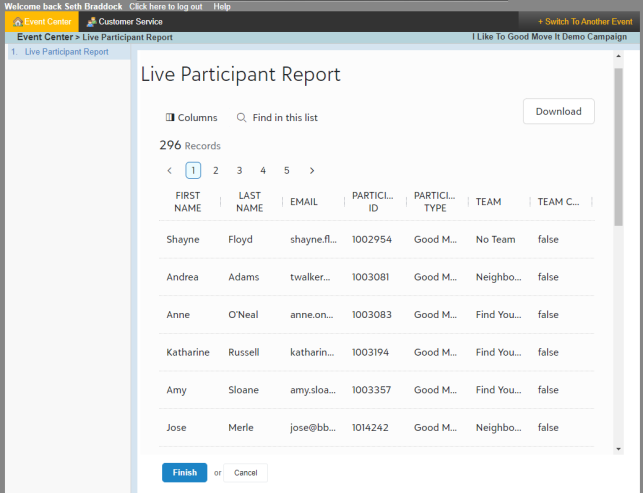Image resolution: width=643 pixels, height=493 pixels.
Task: Click 'Click here to log out' link
Action: (x=166, y=7)
